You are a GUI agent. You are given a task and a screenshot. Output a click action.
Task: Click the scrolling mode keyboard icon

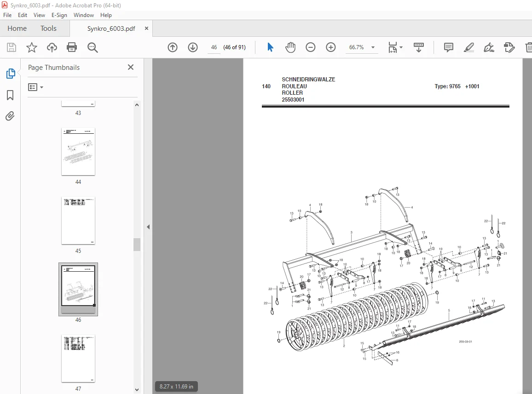pos(419,47)
